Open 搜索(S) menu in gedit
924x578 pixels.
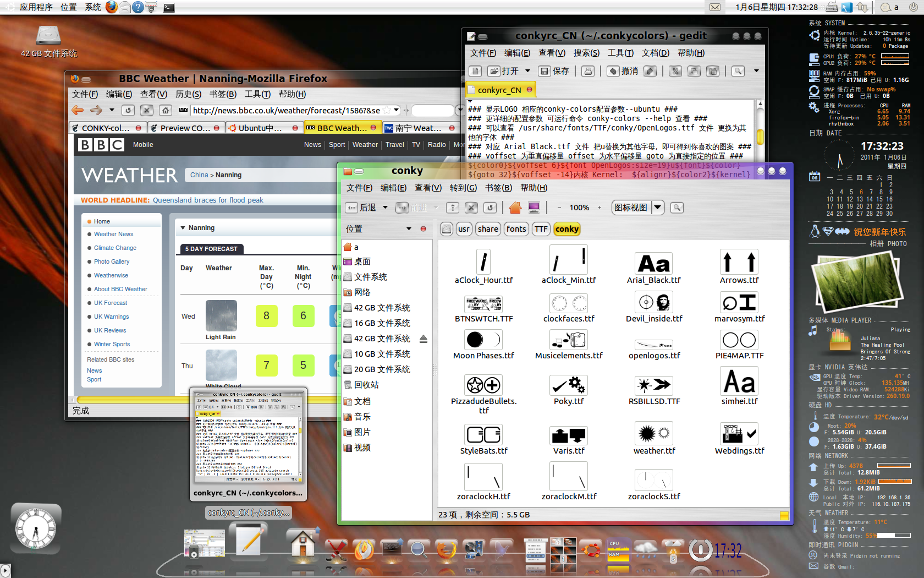586,53
